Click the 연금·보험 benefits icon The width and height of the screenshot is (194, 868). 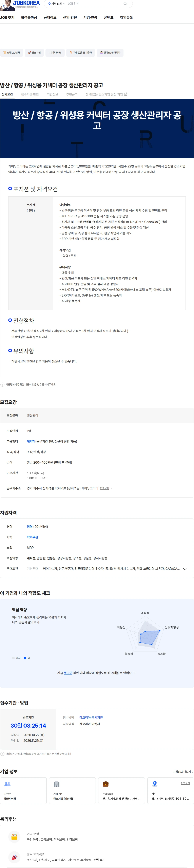click(x=15, y=837)
